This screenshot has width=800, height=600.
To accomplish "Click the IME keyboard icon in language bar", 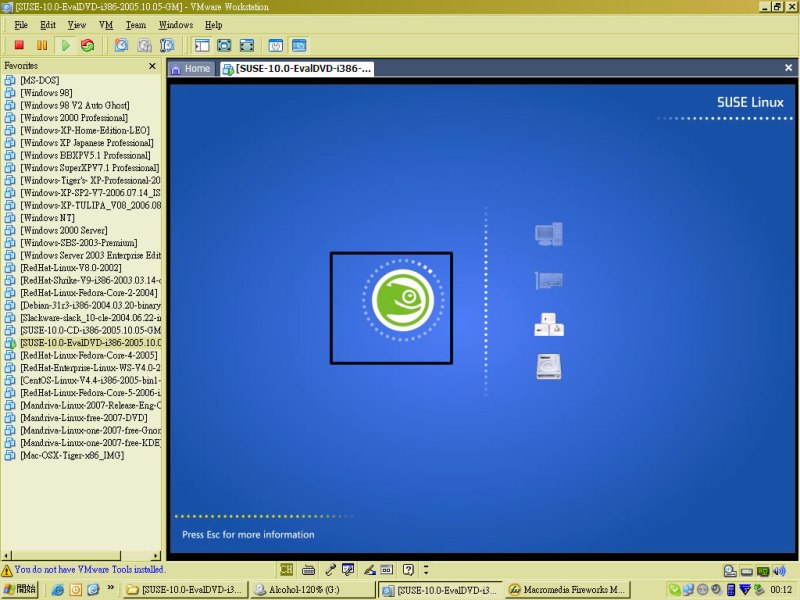I will pos(308,570).
